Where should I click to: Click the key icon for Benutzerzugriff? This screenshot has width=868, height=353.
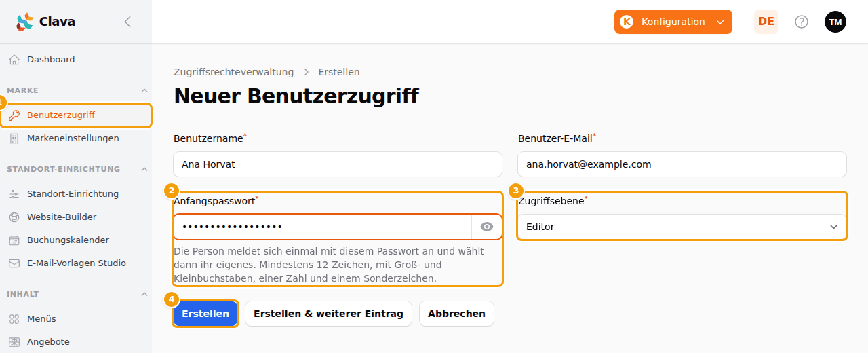[14, 115]
